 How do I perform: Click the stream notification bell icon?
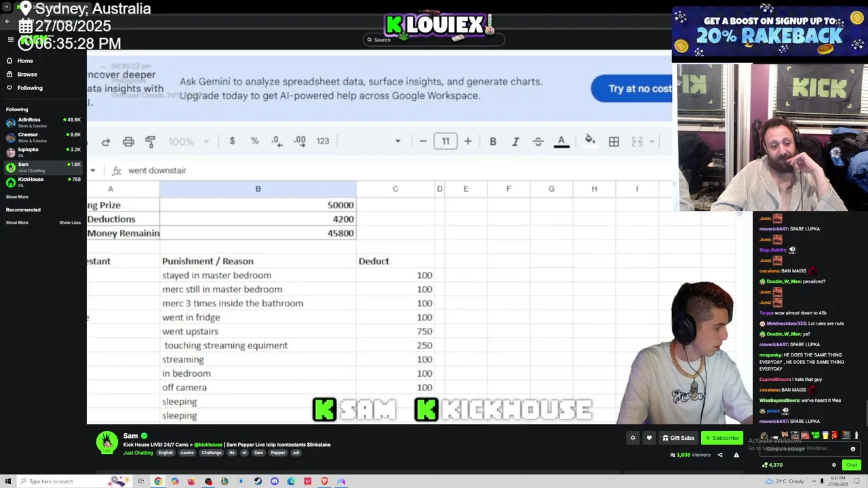point(633,438)
